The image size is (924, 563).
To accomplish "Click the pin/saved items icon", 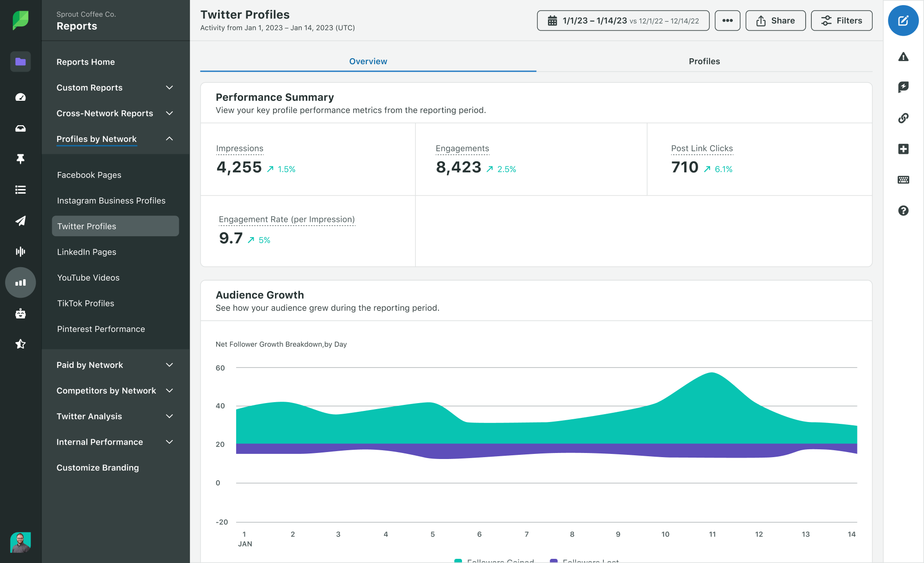I will click(20, 159).
